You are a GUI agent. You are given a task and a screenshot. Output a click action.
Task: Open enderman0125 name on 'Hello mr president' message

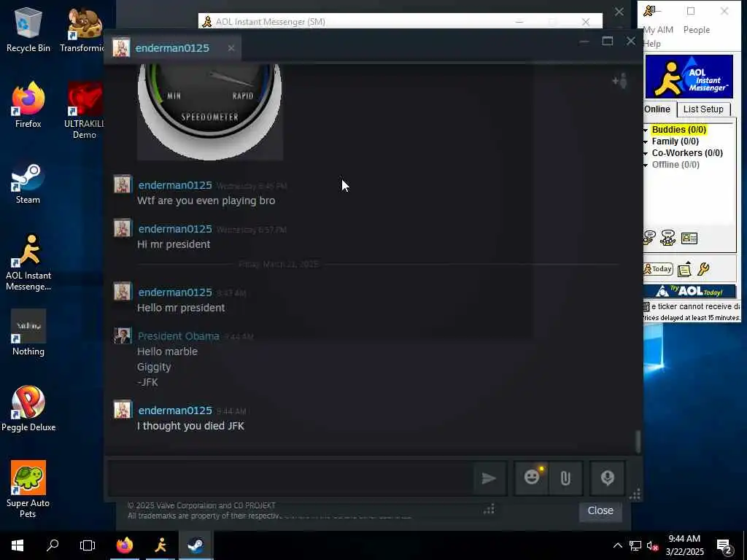point(175,292)
